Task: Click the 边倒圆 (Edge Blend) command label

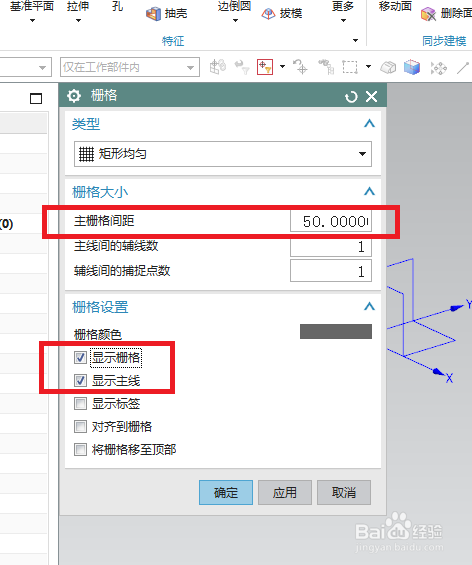Action: 235,6
